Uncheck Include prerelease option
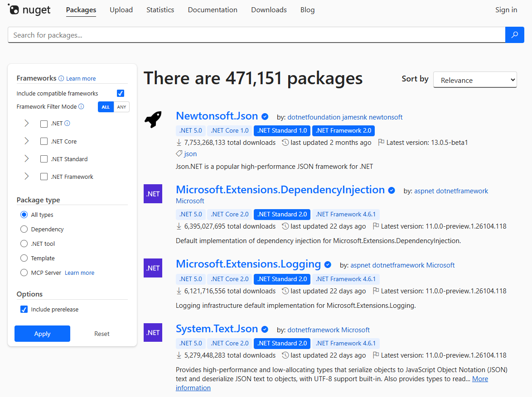 (x=24, y=309)
